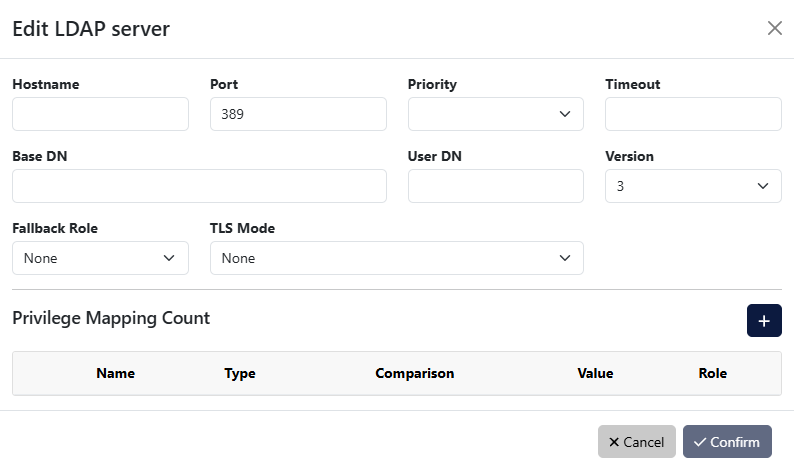Screen dimensions: 794x470
Task: Focus the User DN input field
Action: click(495, 186)
